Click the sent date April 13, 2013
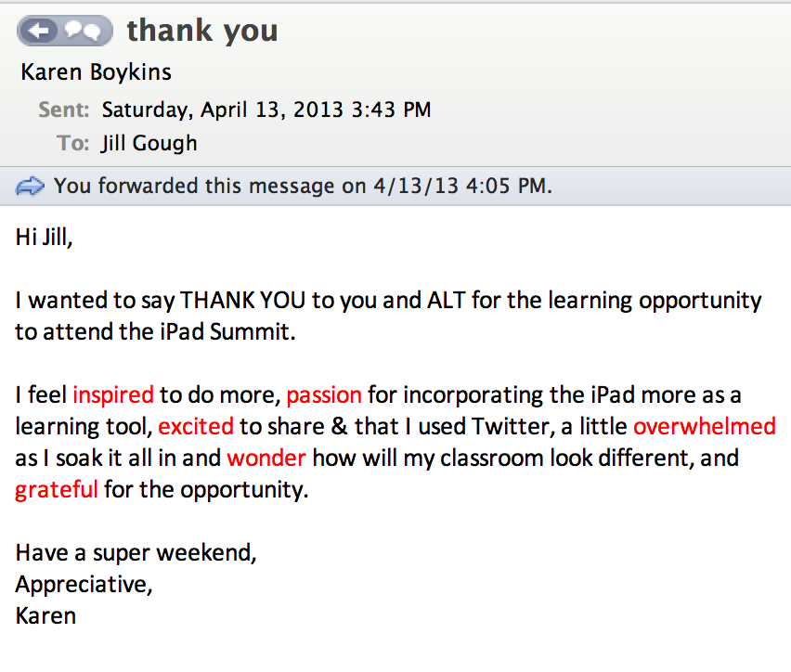Screen dimensions: 791x672 (x=266, y=110)
